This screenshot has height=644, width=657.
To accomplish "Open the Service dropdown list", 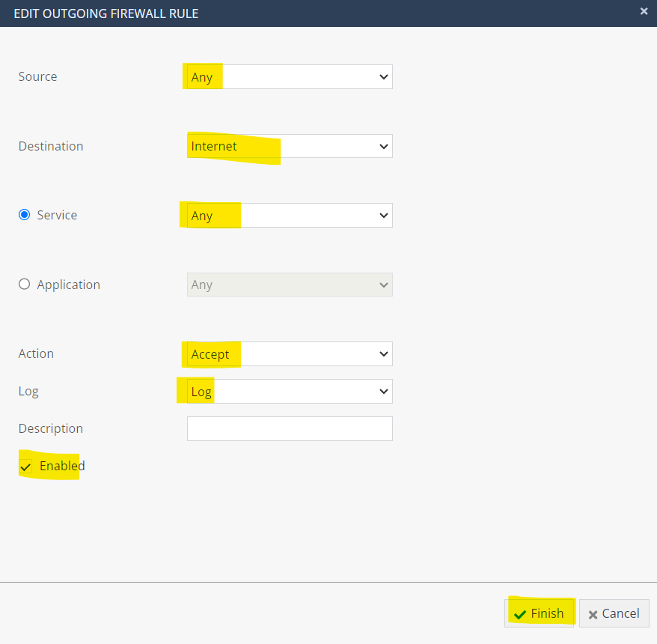I will (x=290, y=216).
